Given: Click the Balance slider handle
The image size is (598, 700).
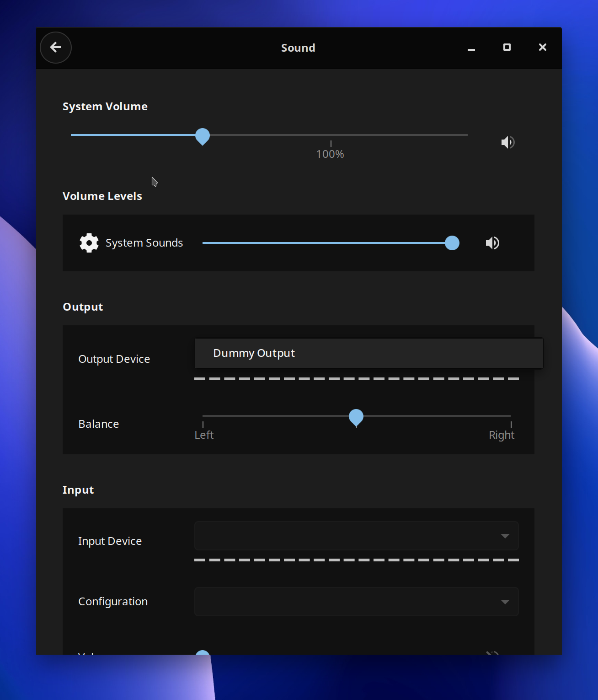Looking at the screenshot, I should tap(356, 417).
